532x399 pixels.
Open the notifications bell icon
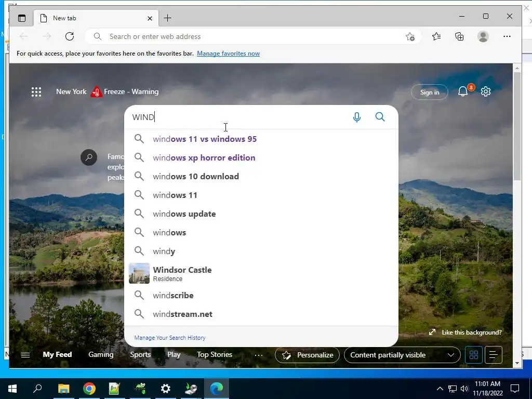pos(463,91)
